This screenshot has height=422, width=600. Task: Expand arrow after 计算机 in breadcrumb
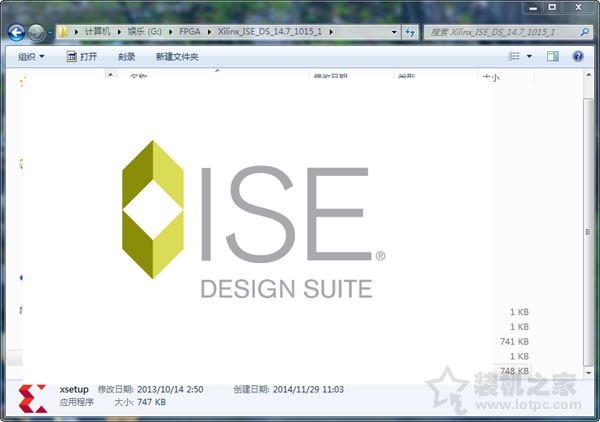(x=119, y=32)
